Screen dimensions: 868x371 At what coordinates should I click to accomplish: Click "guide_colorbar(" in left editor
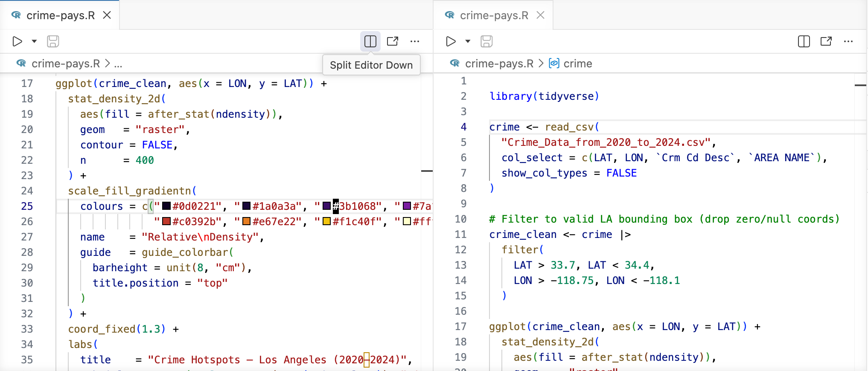pyautogui.click(x=188, y=252)
